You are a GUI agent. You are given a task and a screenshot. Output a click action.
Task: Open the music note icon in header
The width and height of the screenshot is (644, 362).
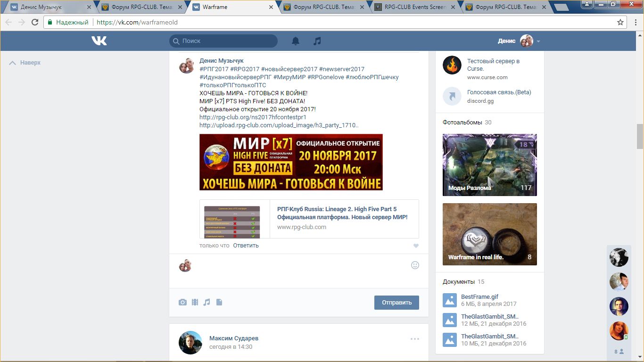(x=317, y=41)
